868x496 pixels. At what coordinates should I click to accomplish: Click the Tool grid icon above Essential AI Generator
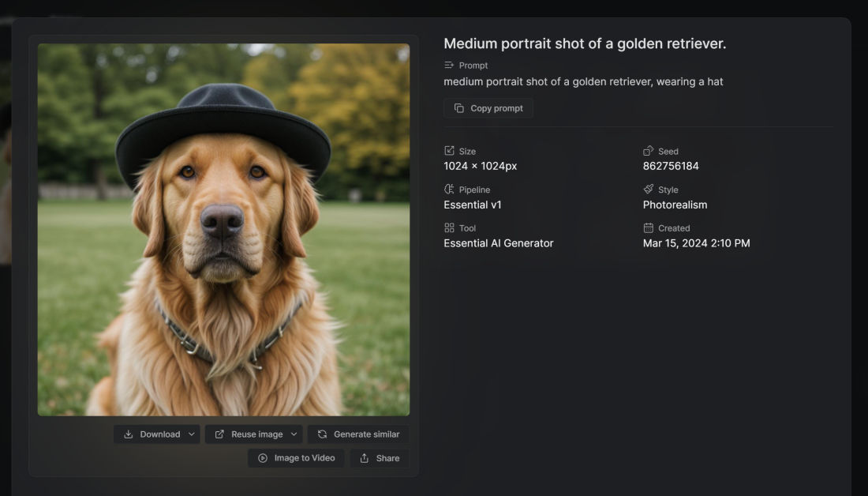tap(447, 228)
